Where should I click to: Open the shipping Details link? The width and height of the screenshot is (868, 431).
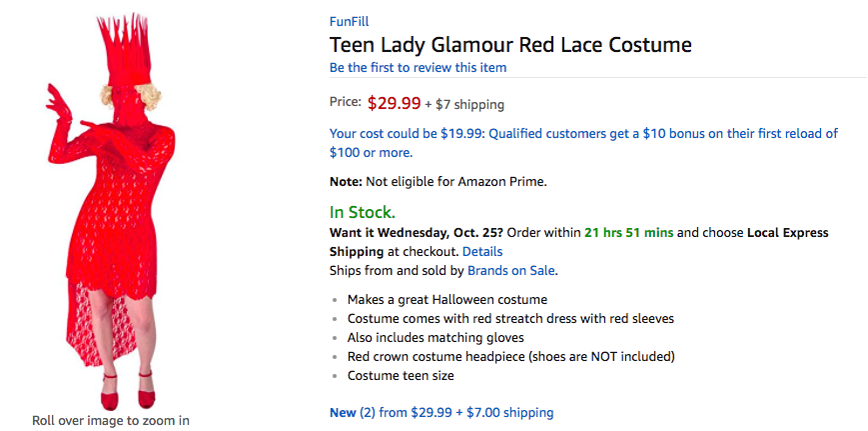pos(482,252)
